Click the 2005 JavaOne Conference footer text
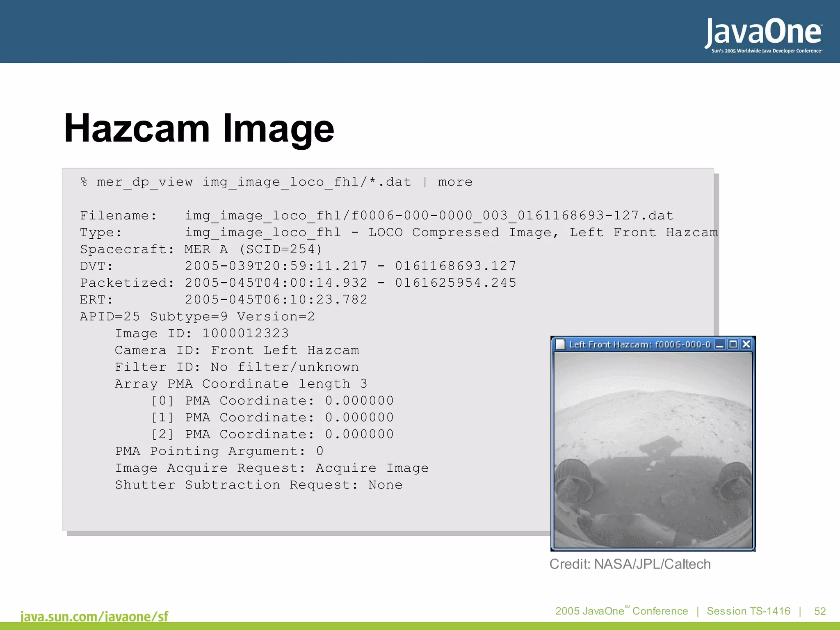This screenshot has width=840, height=630. click(x=621, y=611)
